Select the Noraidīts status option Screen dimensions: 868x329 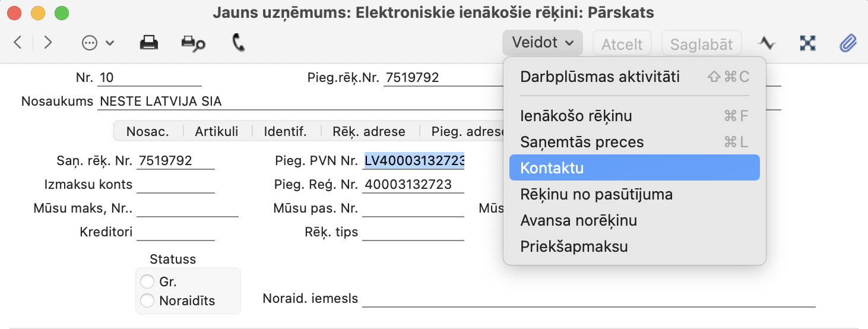[x=147, y=300]
